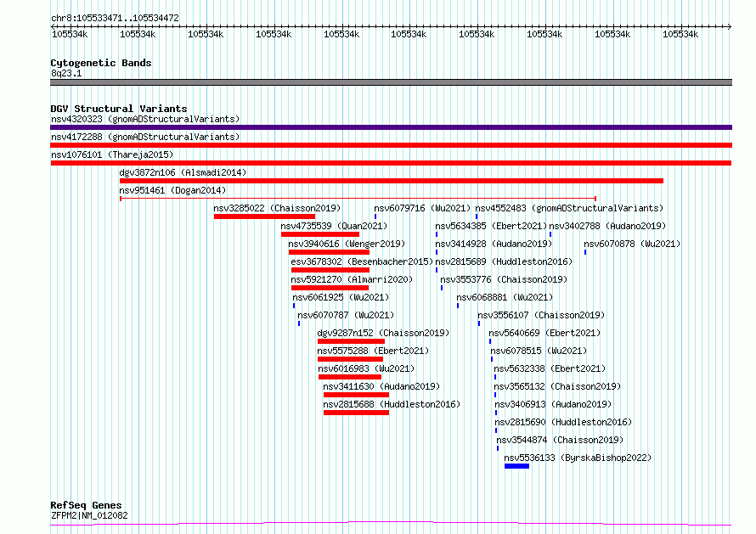The height and width of the screenshot is (534, 756).
Task: Select nsv3411630 (Audano2019) label
Action: pyautogui.click(x=381, y=386)
